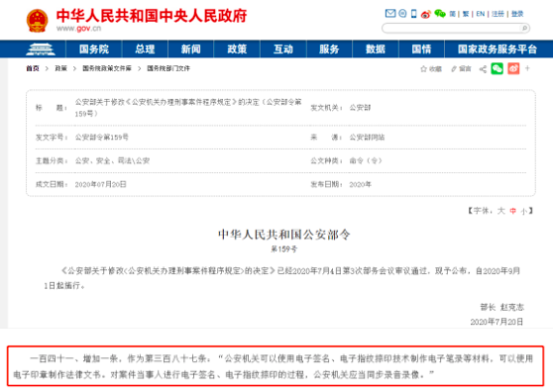This screenshot has height=392, width=553.
Task: Click the title field value in info table
Action: (x=188, y=108)
